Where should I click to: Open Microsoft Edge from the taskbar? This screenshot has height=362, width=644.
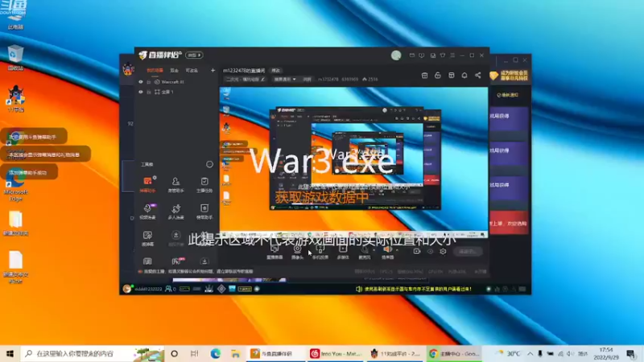[215, 353]
